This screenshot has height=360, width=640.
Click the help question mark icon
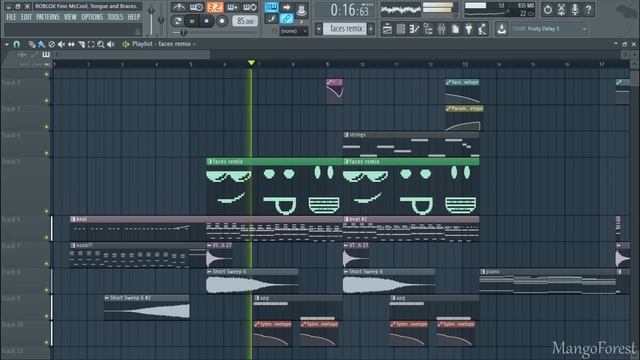point(588,9)
